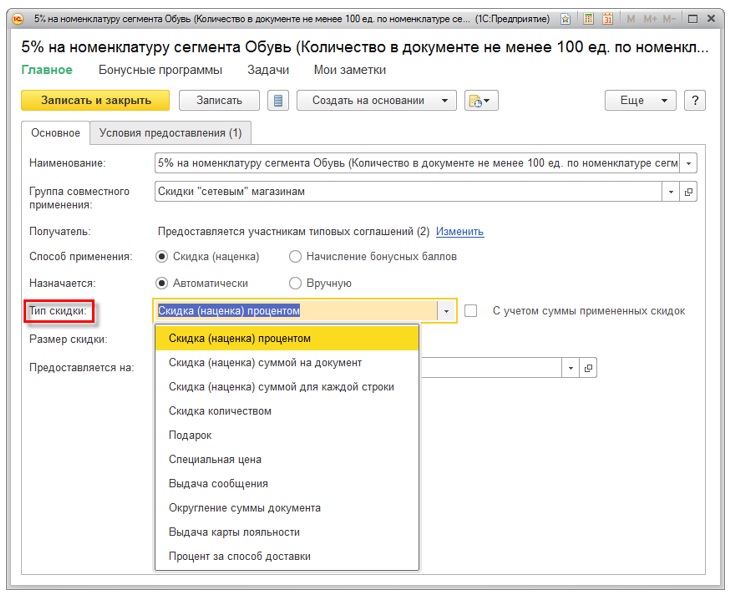The width and height of the screenshot is (730, 598).
Task: Open the Еще dropdown menu
Action: pyautogui.click(x=640, y=100)
